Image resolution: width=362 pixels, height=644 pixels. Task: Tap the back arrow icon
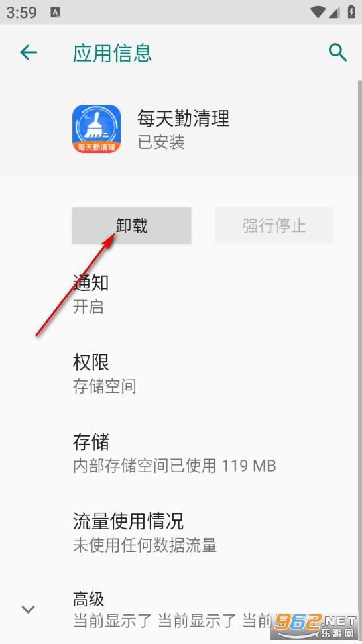point(29,52)
